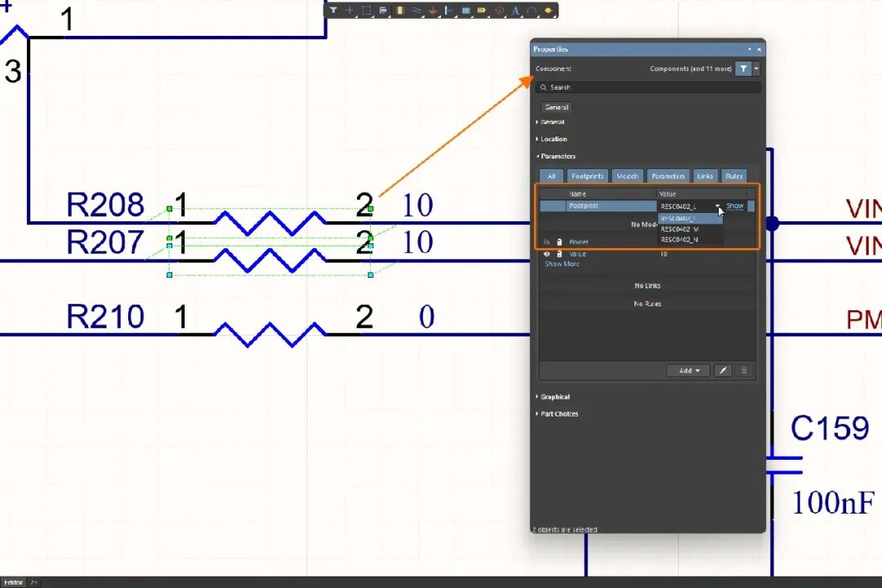Screen dimensions: 882x588
Task: Select the filter icon in active bar
Action: pos(333,10)
